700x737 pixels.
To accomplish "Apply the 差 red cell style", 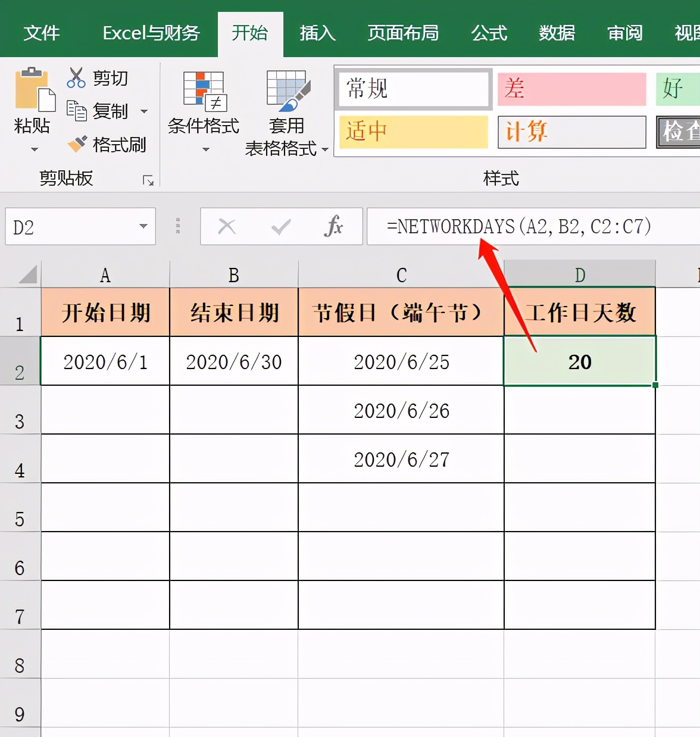I will [x=571, y=88].
